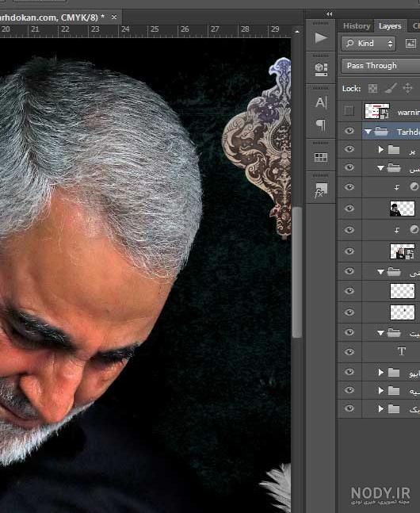Expand the collapsed folder directly under Tarhd
This screenshot has height=513, width=420.
click(380, 150)
